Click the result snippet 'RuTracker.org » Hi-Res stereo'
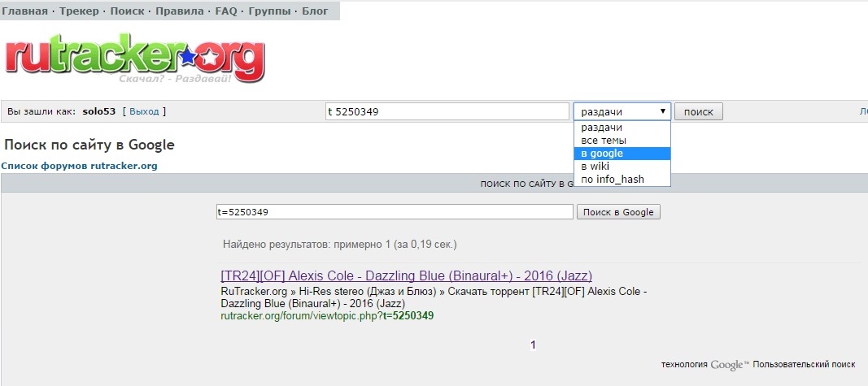Image resolution: width=868 pixels, height=386 pixels. click(x=434, y=297)
